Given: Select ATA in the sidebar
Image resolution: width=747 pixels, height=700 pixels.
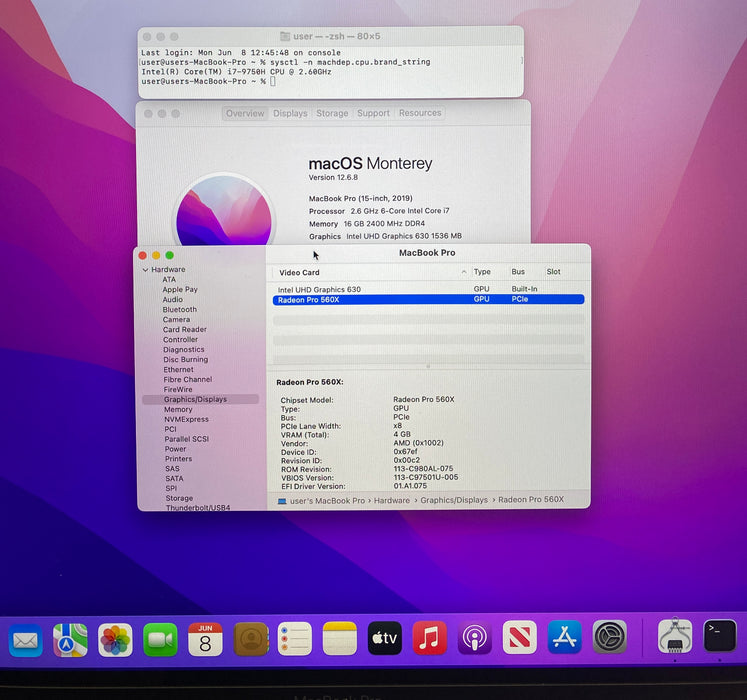Looking at the screenshot, I should [x=169, y=280].
